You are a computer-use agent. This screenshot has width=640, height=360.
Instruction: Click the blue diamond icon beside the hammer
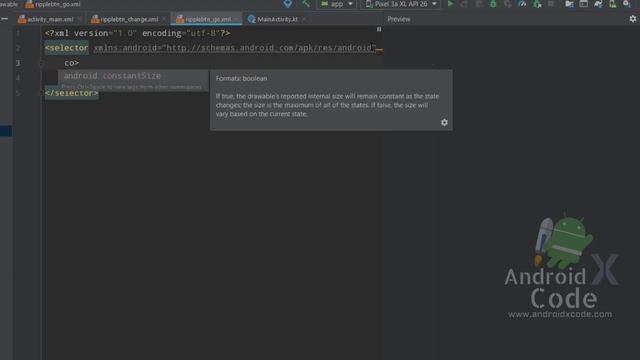click(x=288, y=4)
